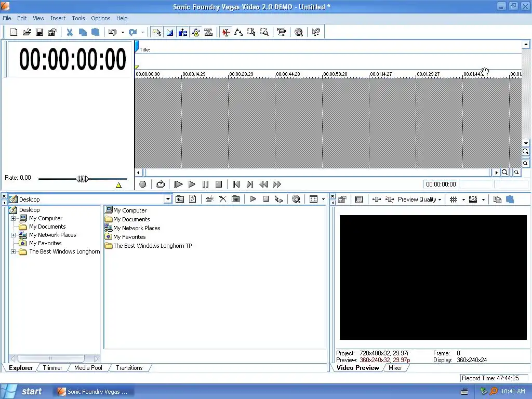532x399 pixels.
Task: Click the Play button in transport bar
Action: pyautogui.click(x=192, y=184)
